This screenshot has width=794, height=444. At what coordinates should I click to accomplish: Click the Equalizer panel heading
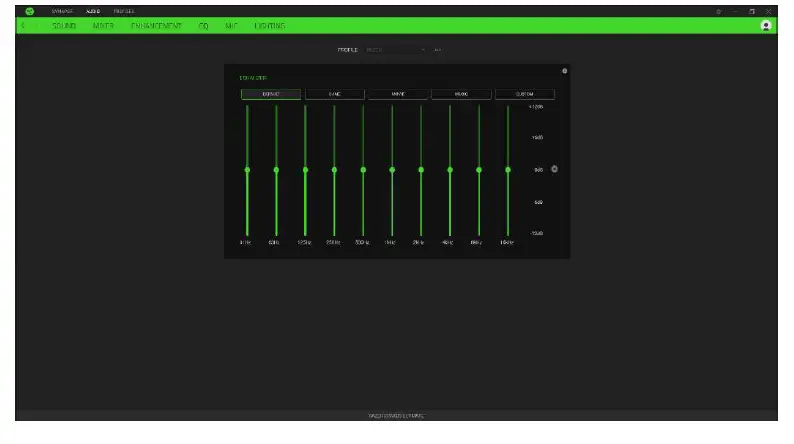pos(253,78)
